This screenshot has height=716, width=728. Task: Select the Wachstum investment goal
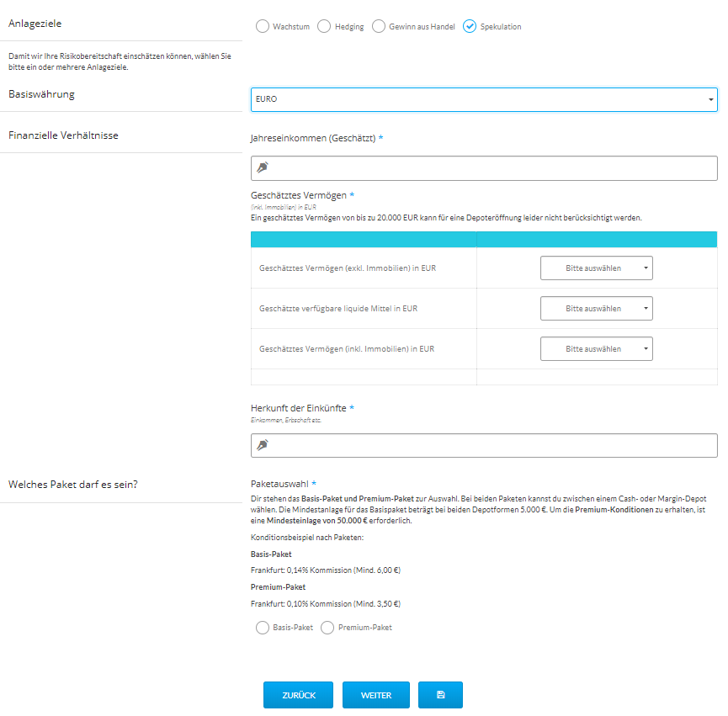point(262,27)
